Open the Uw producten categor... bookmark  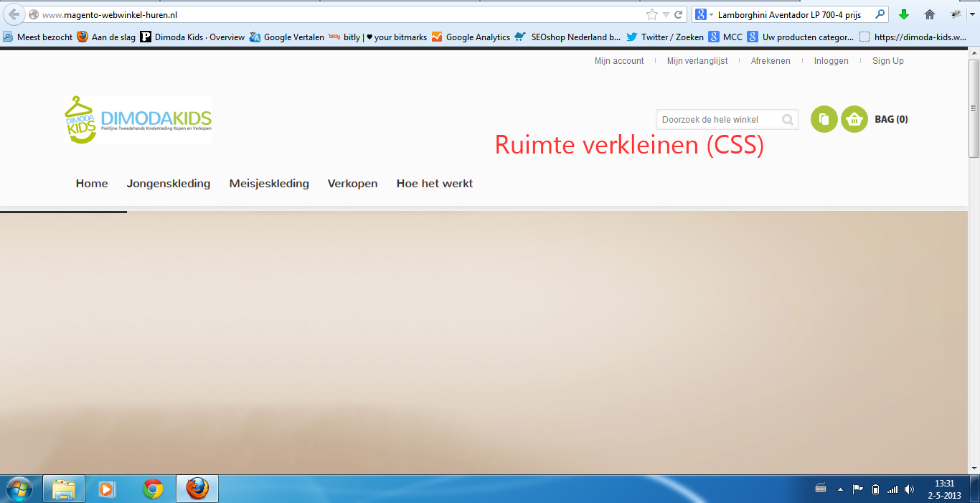[x=801, y=37]
